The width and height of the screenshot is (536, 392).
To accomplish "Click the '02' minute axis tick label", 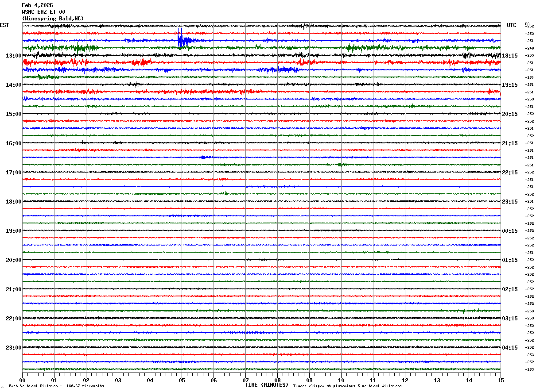I will click(x=86, y=380).
